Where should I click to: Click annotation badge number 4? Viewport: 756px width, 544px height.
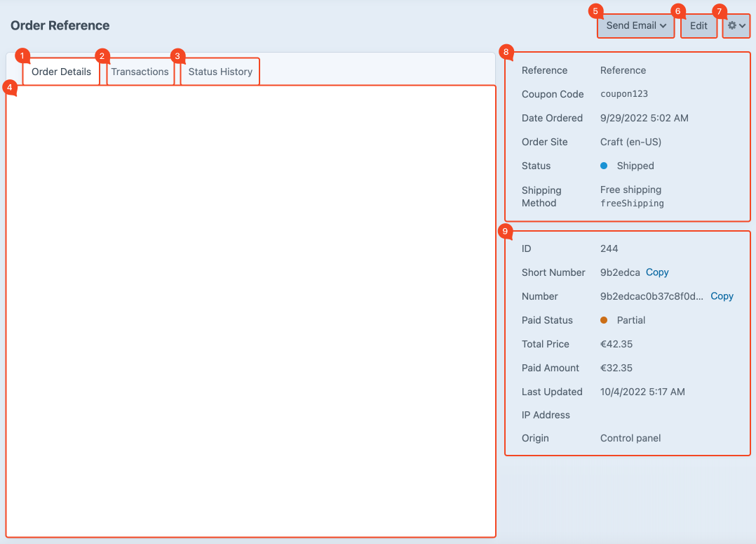tap(10, 87)
